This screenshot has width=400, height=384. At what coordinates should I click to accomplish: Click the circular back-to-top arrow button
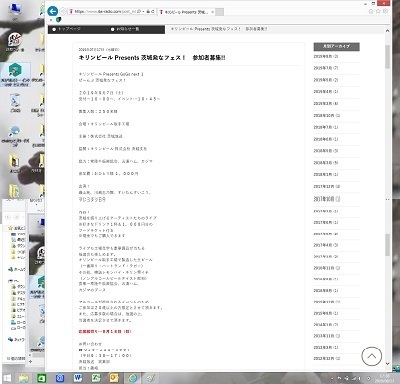point(372,356)
